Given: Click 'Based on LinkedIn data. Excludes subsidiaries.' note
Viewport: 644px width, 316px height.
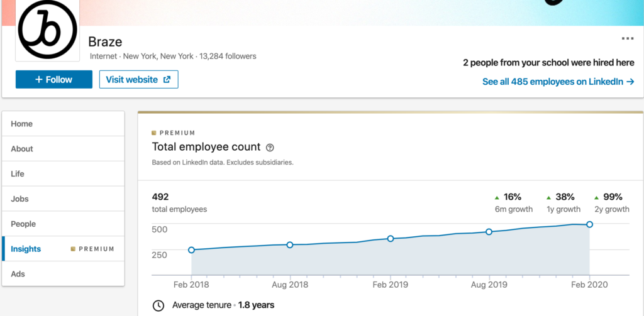Looking at the screenshot, I should coord(223,162).
